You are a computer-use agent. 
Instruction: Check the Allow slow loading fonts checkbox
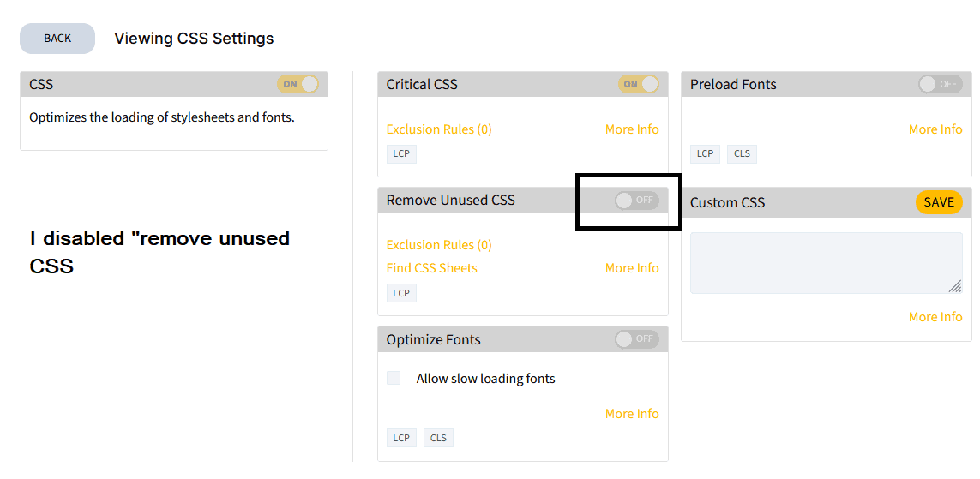pos(394,378)
